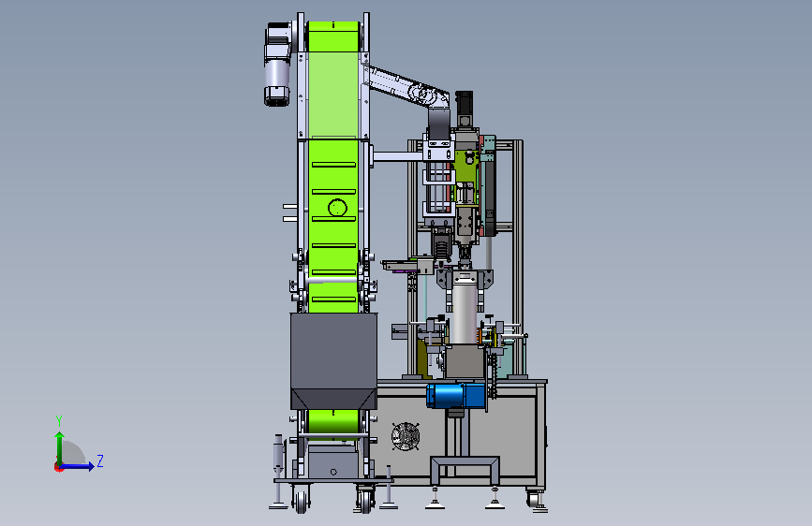Click the green Y axis arrow of triad
The height and width of the screenshot is (526, 812).
click(x=60, y=448)
